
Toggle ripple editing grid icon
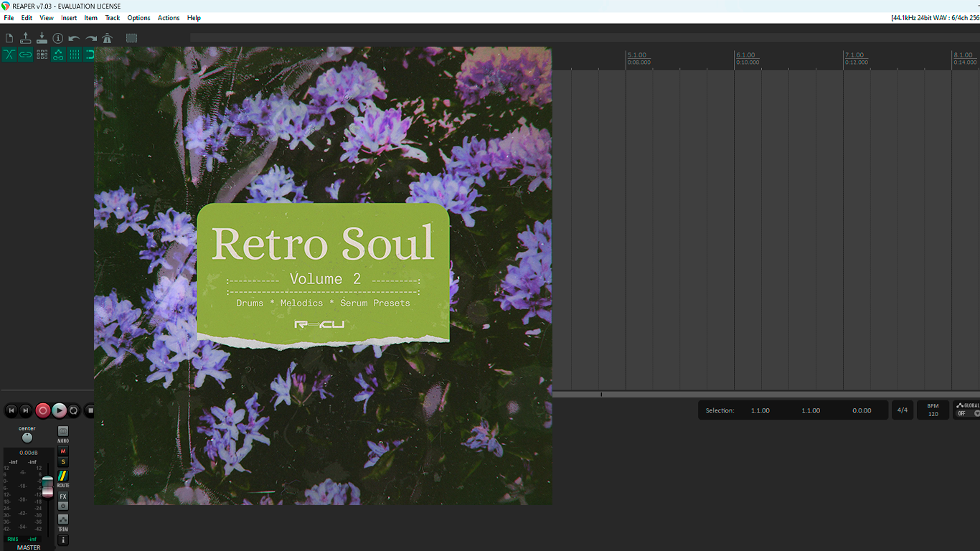click(42, 55)
